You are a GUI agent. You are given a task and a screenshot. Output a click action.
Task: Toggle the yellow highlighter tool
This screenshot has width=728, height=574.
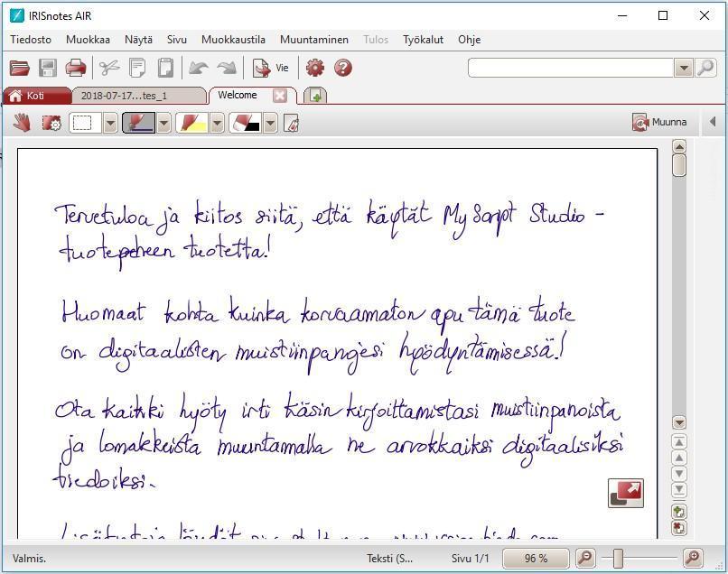(191, 123)
